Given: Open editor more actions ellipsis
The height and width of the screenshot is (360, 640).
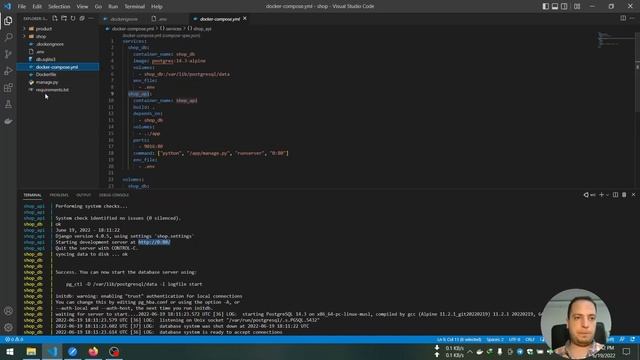Looking at the screenshot, I should (x=632, y=18).
